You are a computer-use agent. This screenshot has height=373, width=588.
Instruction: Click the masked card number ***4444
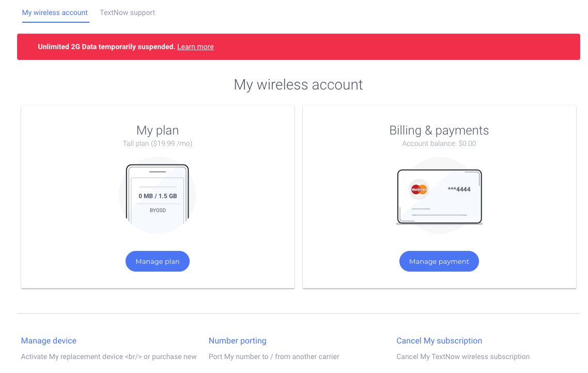point(459,189)
